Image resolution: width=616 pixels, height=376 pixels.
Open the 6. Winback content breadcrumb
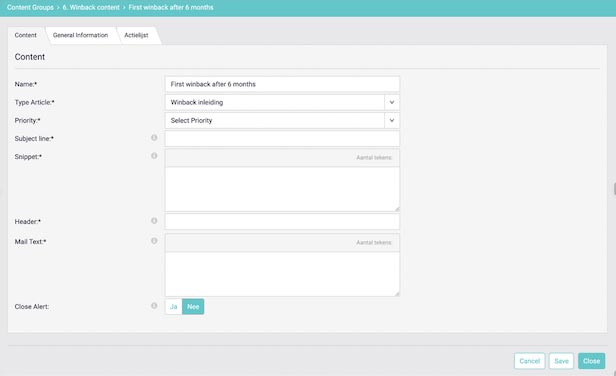[91, 7]
